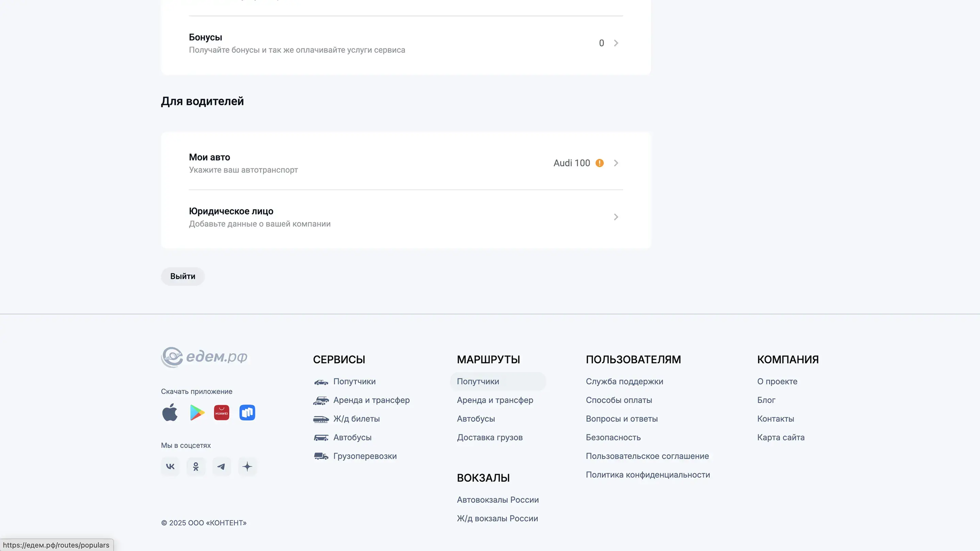
Task: Click the едем.рф footer logo
Action: (204, 357)
